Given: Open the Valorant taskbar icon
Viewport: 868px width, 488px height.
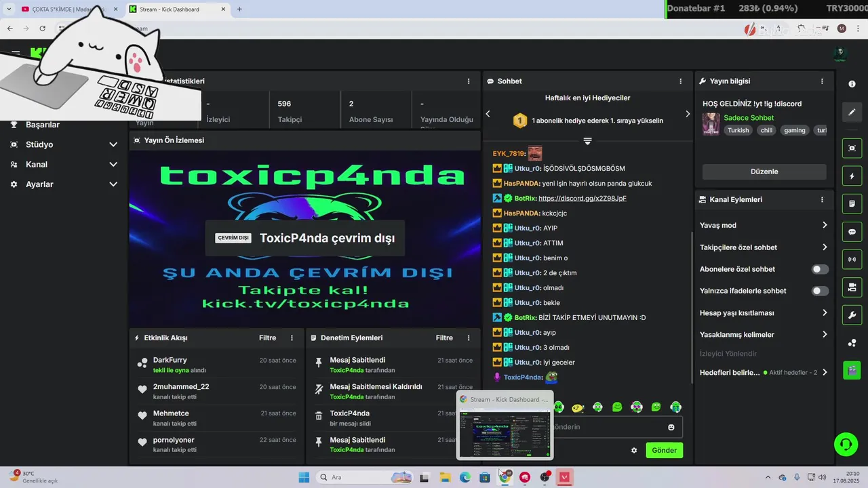Looking at the screenshot, I should (x=564, y=477).
